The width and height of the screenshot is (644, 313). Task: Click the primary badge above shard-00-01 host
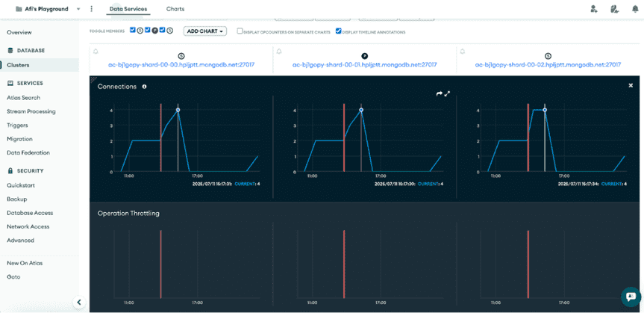pyautogui.click(x=364, y=56)
